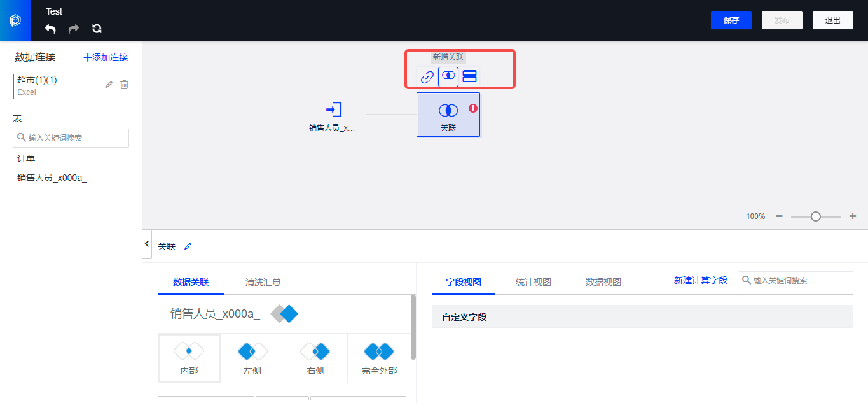868x417 pixels.
Task: Delete the 超市(1)(1) connection
Action: [125, 85]
